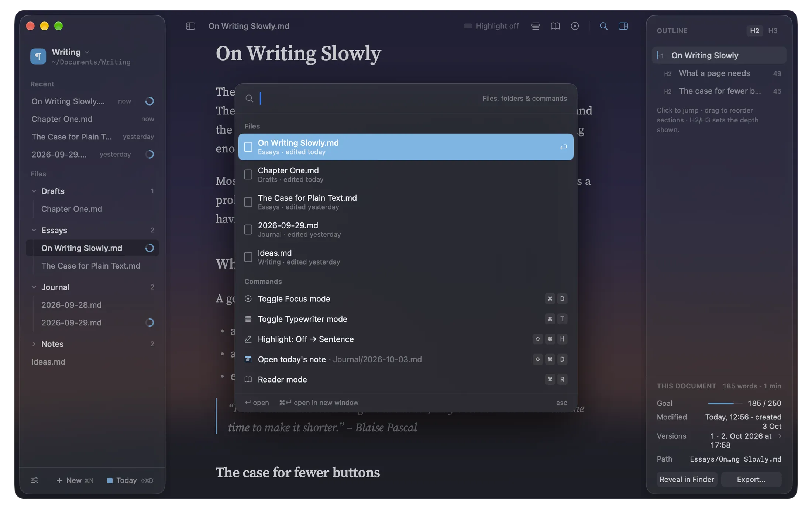812x518 pixels.
Task: Click the Today button in sidebar footer
Action: pyautogui.click(x=130, y=480)
